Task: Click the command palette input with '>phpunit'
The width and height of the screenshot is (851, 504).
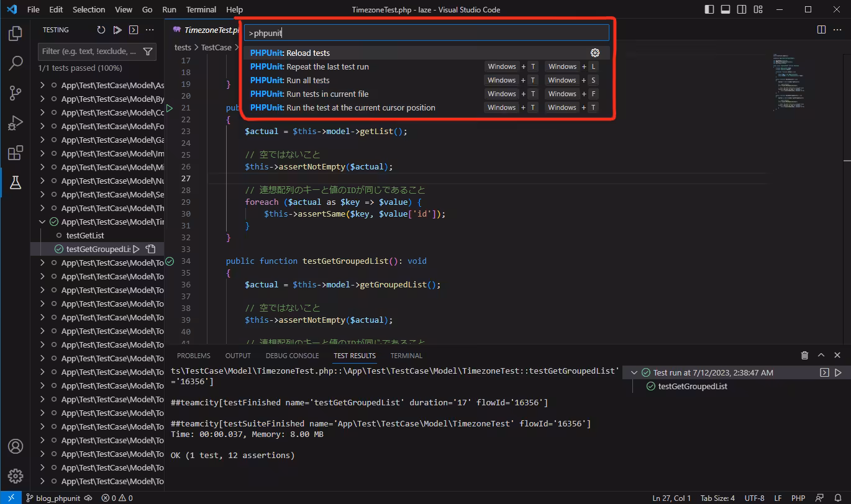Action: (426, 33)
